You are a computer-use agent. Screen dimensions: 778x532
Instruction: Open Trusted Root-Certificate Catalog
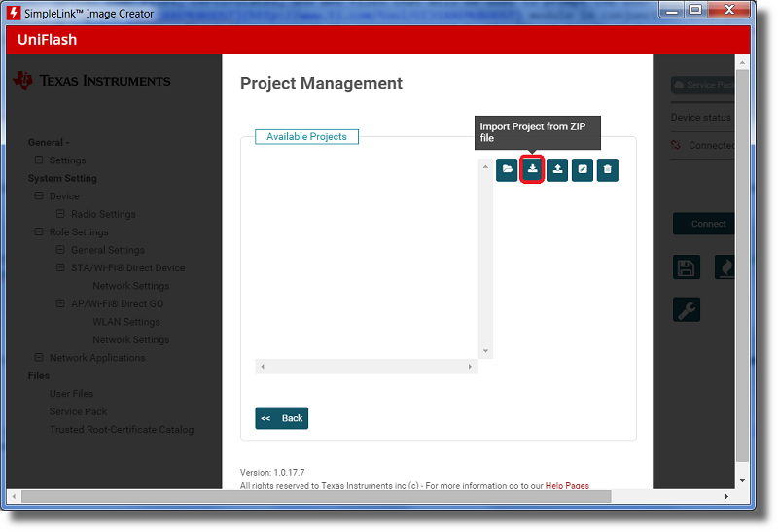(122, 430)
